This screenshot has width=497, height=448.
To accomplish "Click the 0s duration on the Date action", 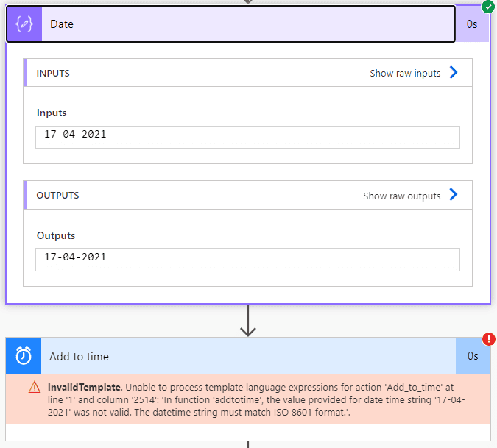I will [x=472, y=24].
